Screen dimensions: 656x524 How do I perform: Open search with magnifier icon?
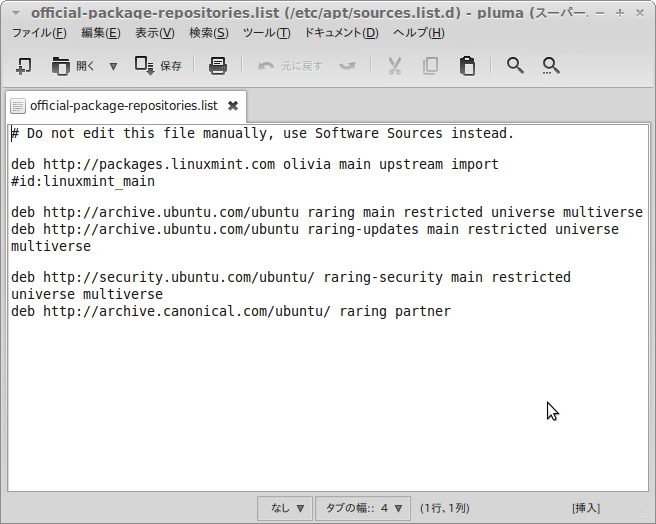[515, 66]
